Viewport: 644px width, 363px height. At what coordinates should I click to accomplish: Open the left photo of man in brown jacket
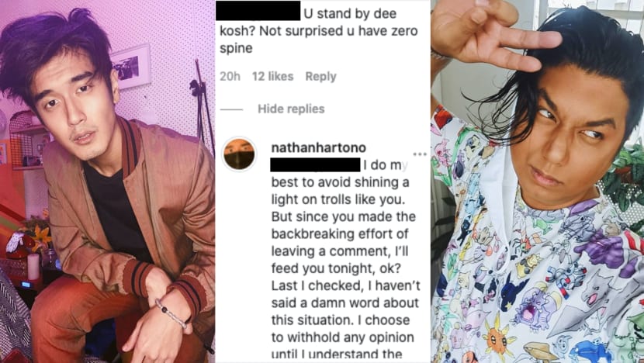tap(107, 181)
